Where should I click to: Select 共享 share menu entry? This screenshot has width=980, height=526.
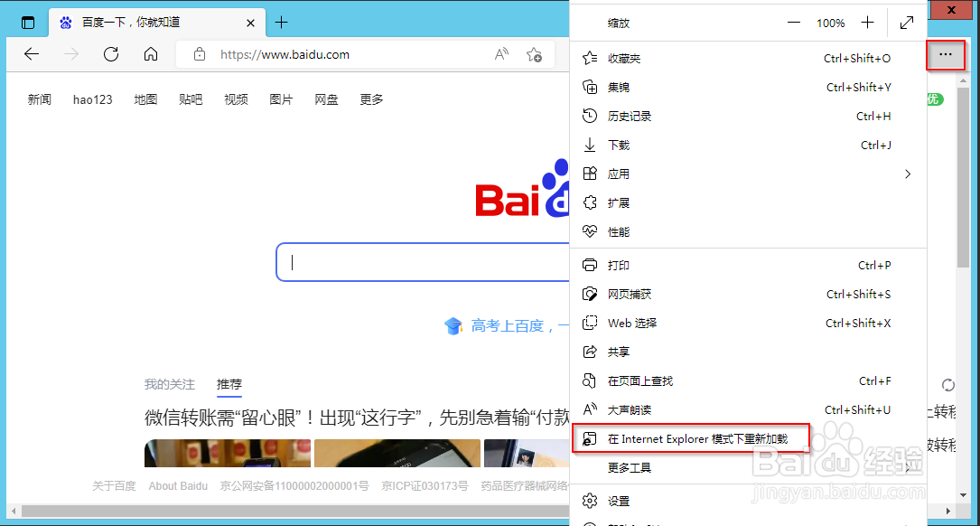[748, 352]
